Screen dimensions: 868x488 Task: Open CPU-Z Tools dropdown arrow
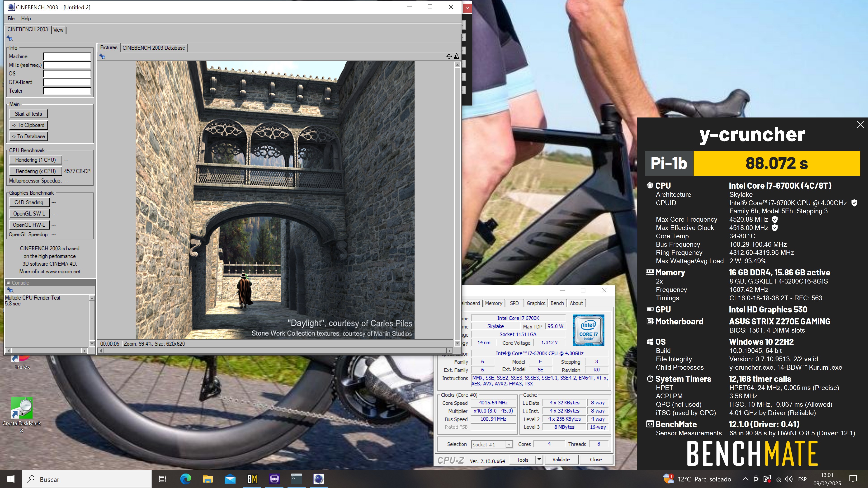coord(539,459)
